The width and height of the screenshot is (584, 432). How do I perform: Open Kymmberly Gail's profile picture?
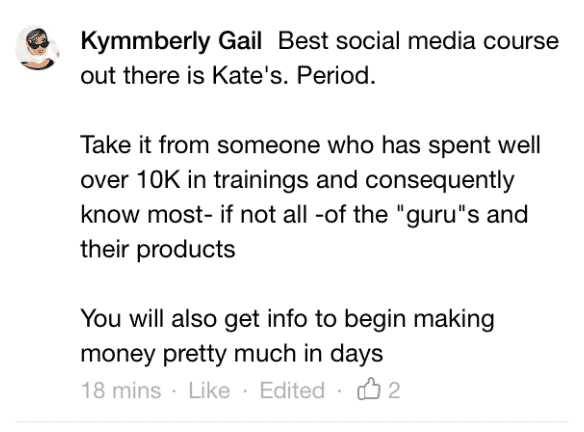tap(37, 47)
